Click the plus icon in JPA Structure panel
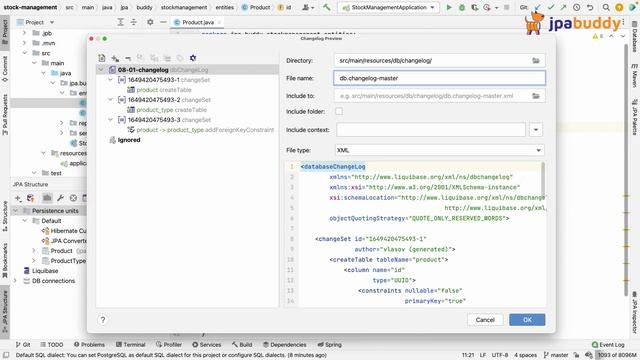Screen dimensions: 640x360 (18, 198)
